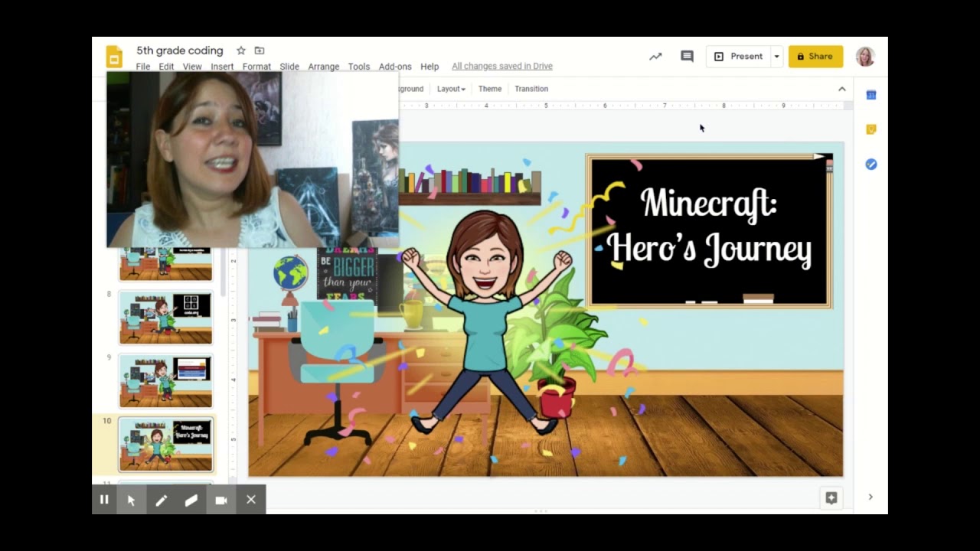Move presentation using the folder icon
This screenshot has height=551, width=980.
click(260, 51)
